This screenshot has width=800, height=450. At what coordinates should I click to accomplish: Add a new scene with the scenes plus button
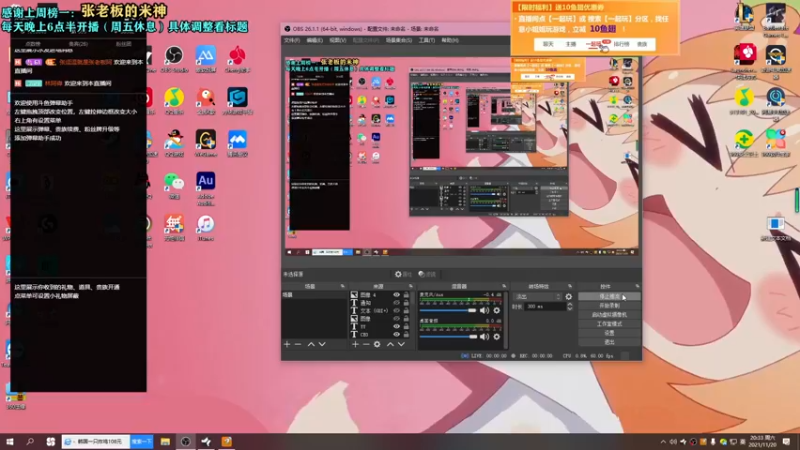(x=287, y=344)
